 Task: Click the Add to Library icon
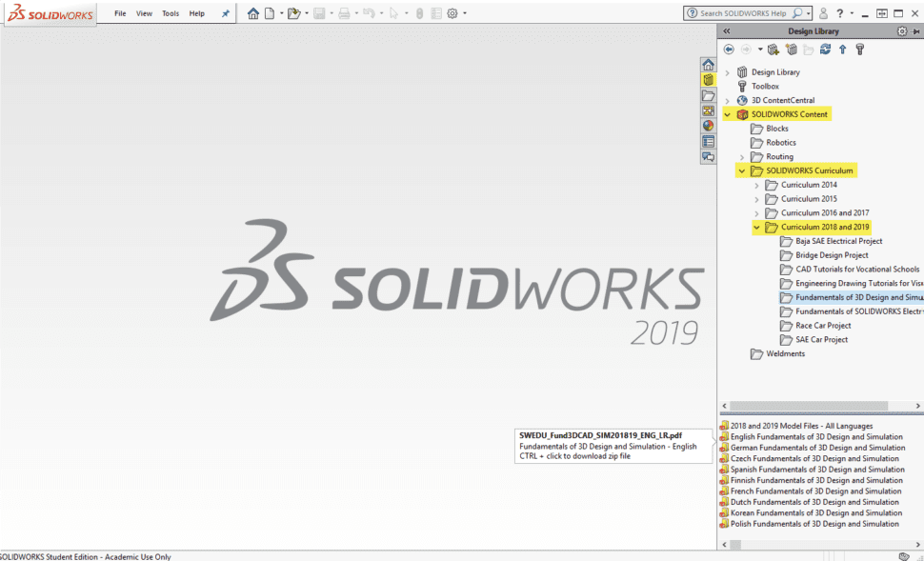click(x=773, y=50)
